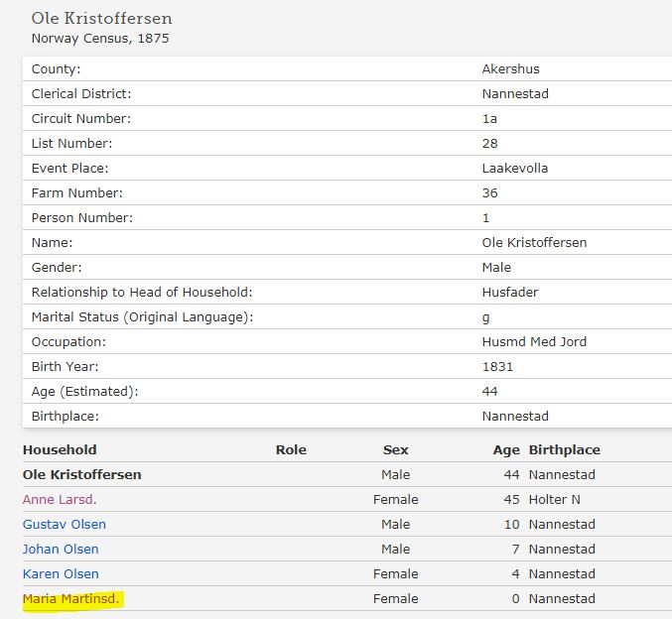Click the Norway Census, 1875 subtitle
Viewport: 672px width, 619px height.
pyautogui.click(x=100, y=38)
